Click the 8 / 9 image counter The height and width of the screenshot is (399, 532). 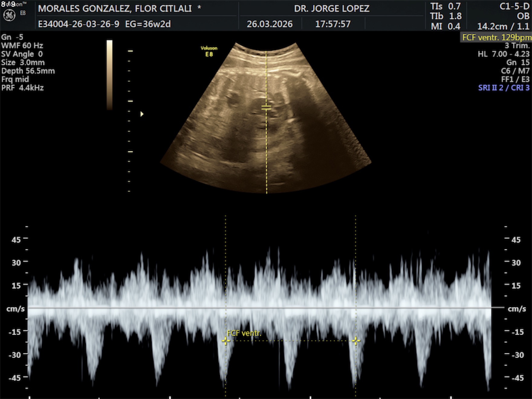[x=8, y=4]
